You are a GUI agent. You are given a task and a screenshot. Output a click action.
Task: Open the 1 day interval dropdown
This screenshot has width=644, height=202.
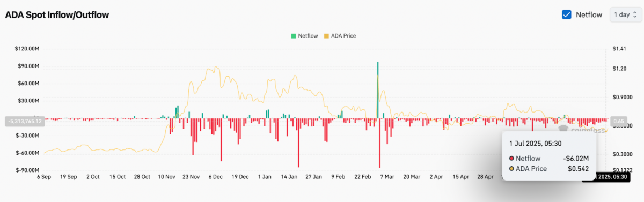point(624,15)
